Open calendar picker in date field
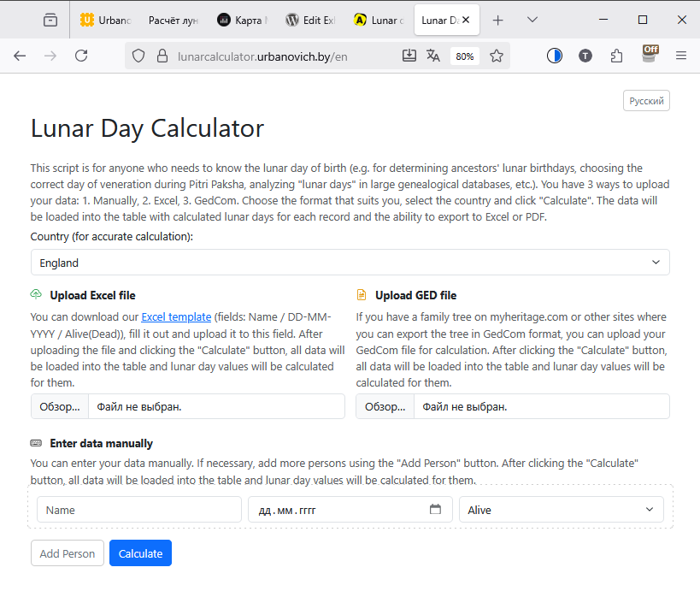The width and height of the screenshot is (700, 591). [435, 510]
